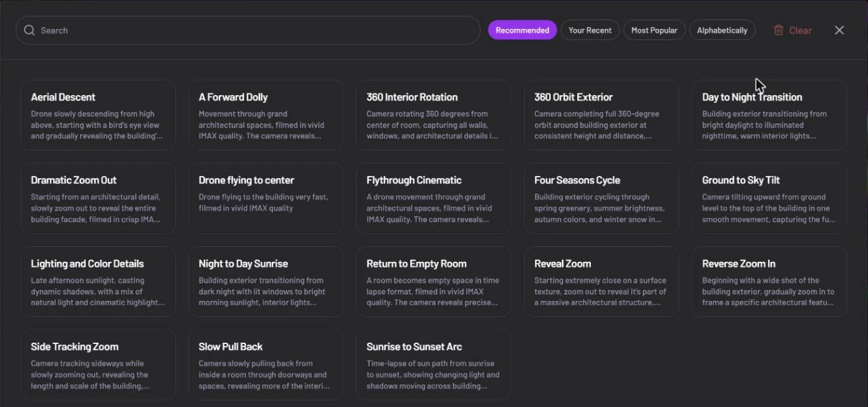Sort presets Alphabetically
The width and height of the screenshot is (868, 407).
click(x=722, y=30)
